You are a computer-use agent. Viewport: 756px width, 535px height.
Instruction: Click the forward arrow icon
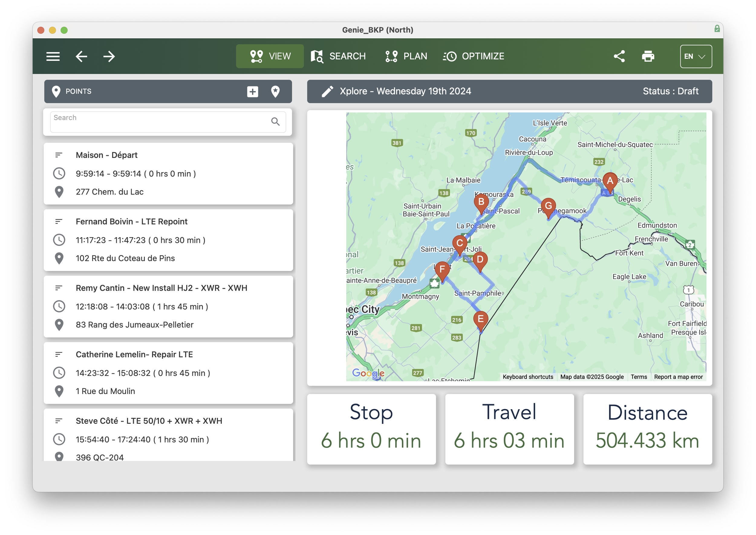(109, 56)
